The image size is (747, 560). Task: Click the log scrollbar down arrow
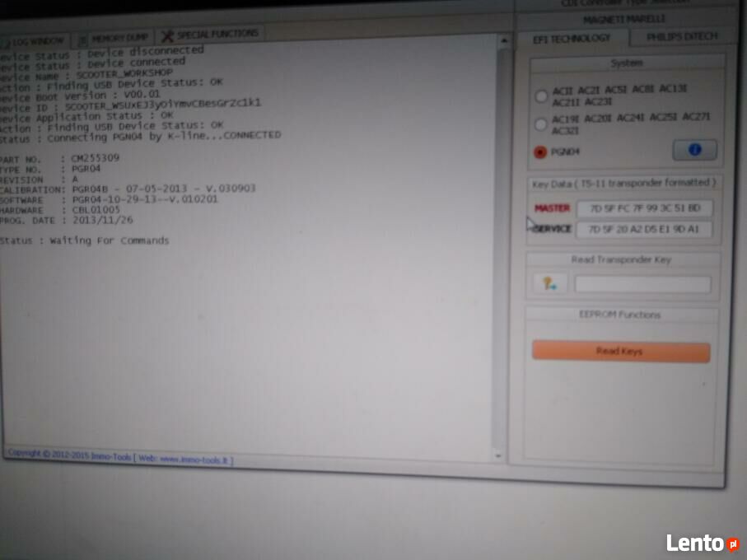pyautogui.click(x=497, y=455)
